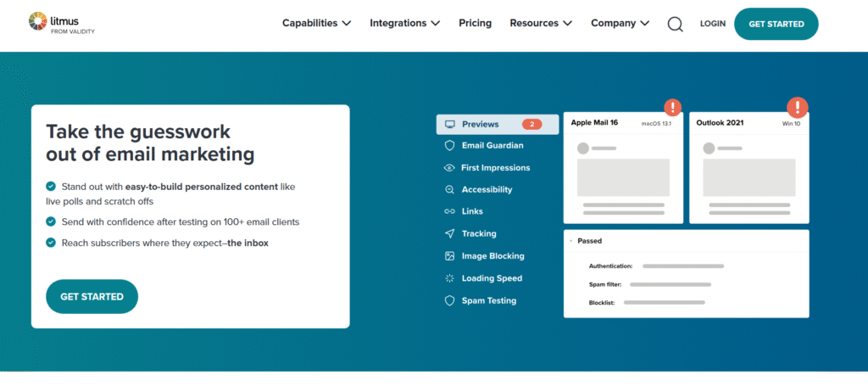The width and height of the screenshot is (868, 392).
Task: Expand the Company dropdown menu
Action: coord(620,23)
